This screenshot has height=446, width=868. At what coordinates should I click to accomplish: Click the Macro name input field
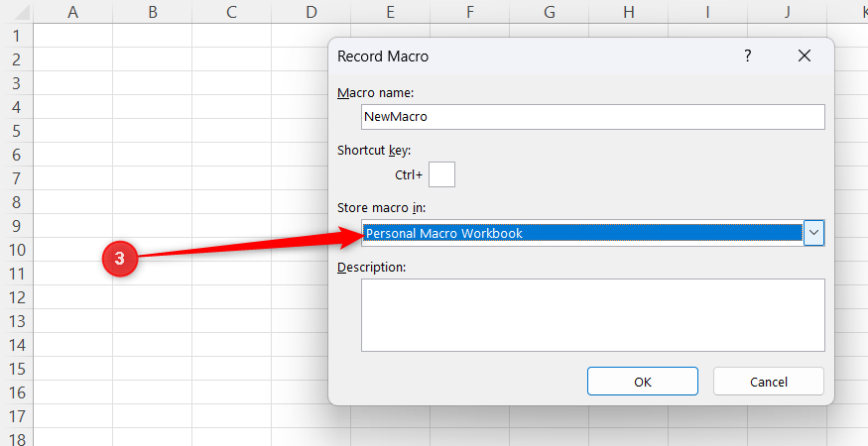point(593,117)
